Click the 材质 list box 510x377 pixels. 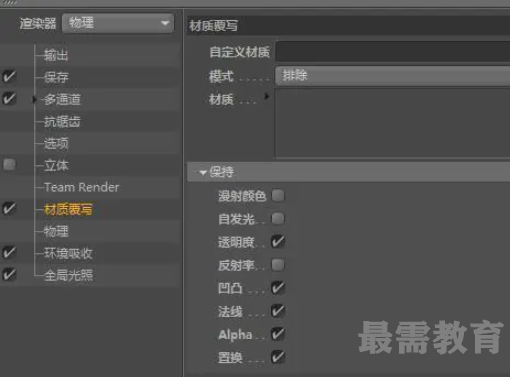coord(392,123)
